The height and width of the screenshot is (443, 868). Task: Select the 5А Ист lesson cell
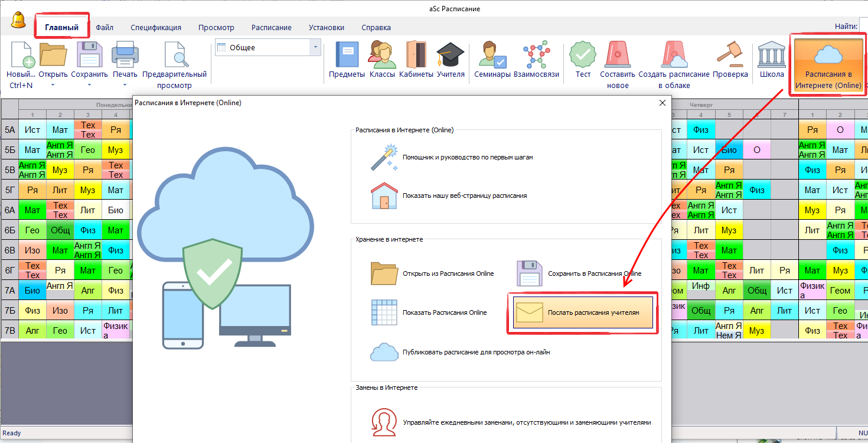(x=32, y=129)
